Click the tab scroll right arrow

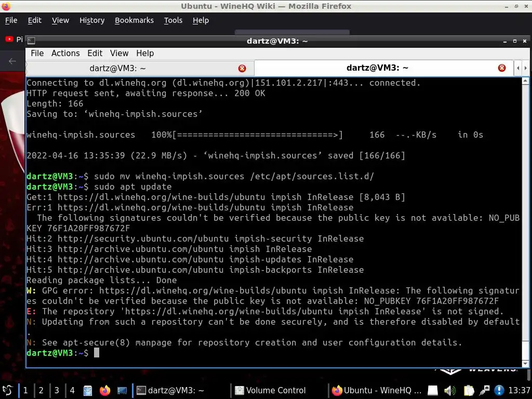pyautogui.click(x=526, y=68)
